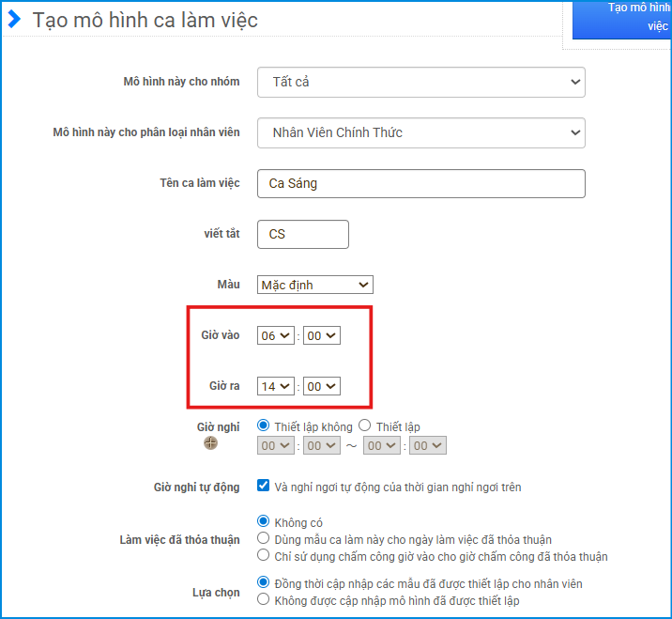The height and width of the screenshot is (619, 672).
Task: Click the plus icon under Giờ nghỉ
Action: [x=210, y=443]
